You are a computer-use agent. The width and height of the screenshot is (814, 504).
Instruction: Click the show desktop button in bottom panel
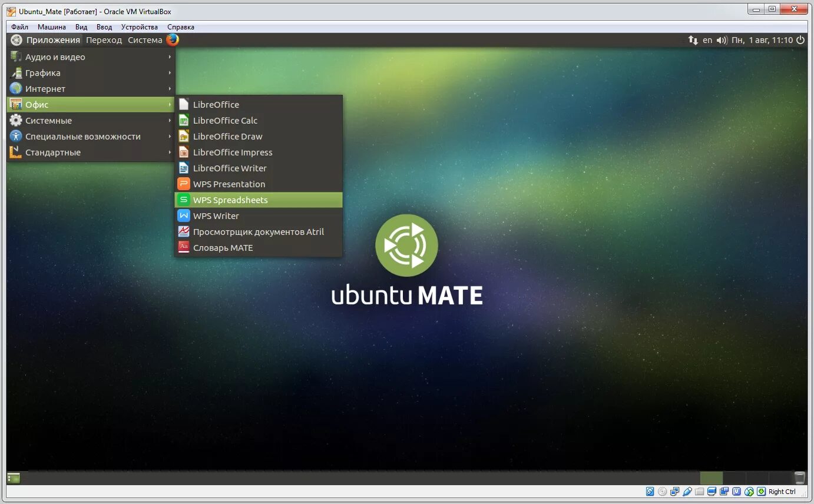pos(13,478)
